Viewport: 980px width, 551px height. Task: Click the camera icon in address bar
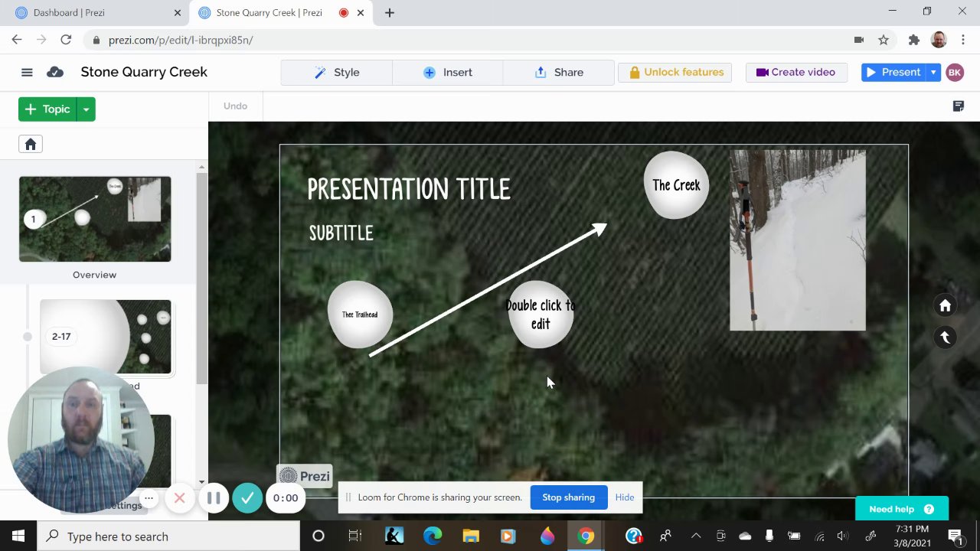pyautogui.click(x=859, y=40)
